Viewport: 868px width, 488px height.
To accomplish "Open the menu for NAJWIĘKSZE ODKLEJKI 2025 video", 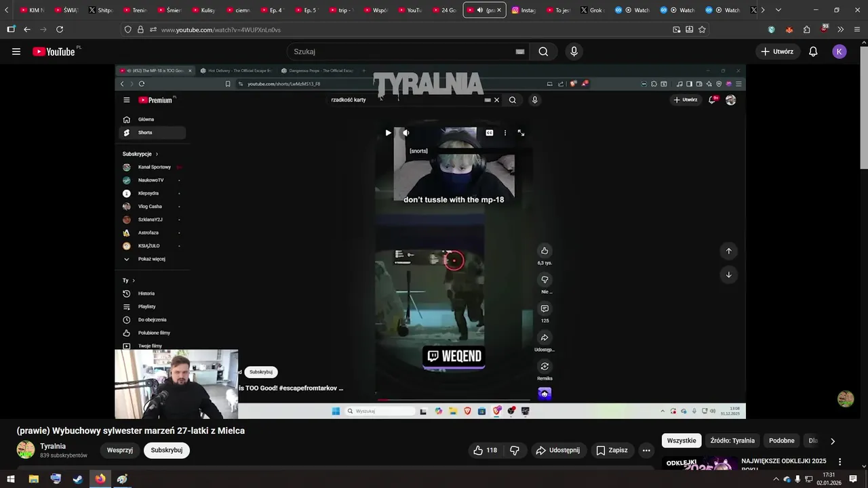I will [840, 462].
